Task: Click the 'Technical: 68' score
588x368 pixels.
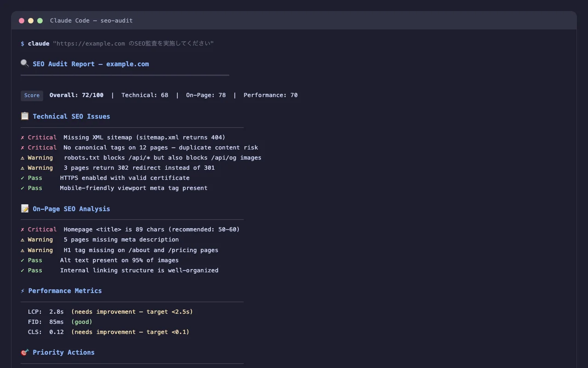Action: click(145, 95)
